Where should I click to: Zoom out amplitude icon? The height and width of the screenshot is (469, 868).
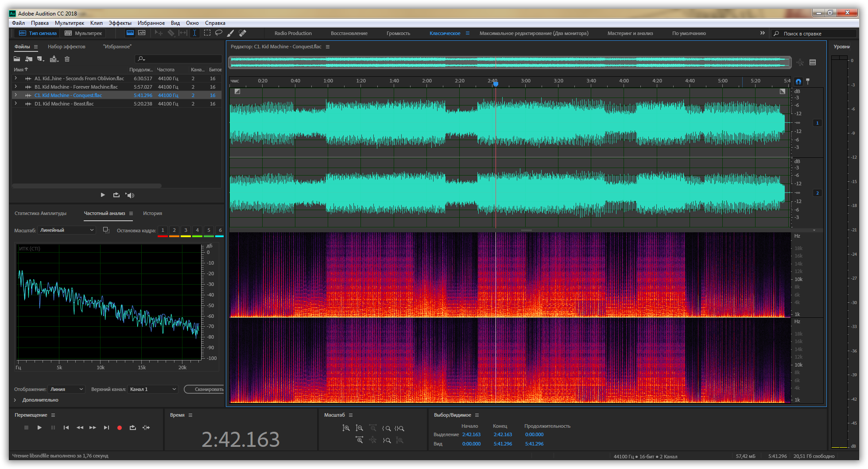pyautogui.click(x=359, y=428)
